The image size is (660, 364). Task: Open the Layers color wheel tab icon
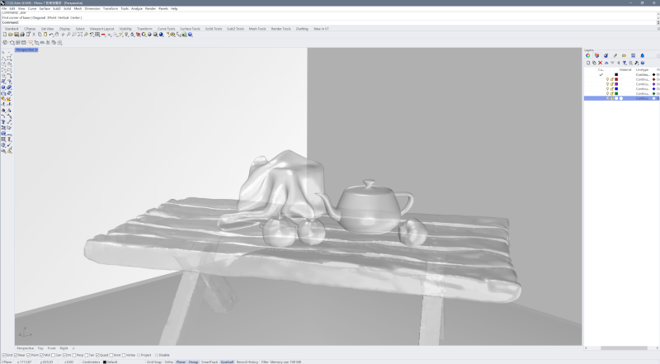coord(588,56)
